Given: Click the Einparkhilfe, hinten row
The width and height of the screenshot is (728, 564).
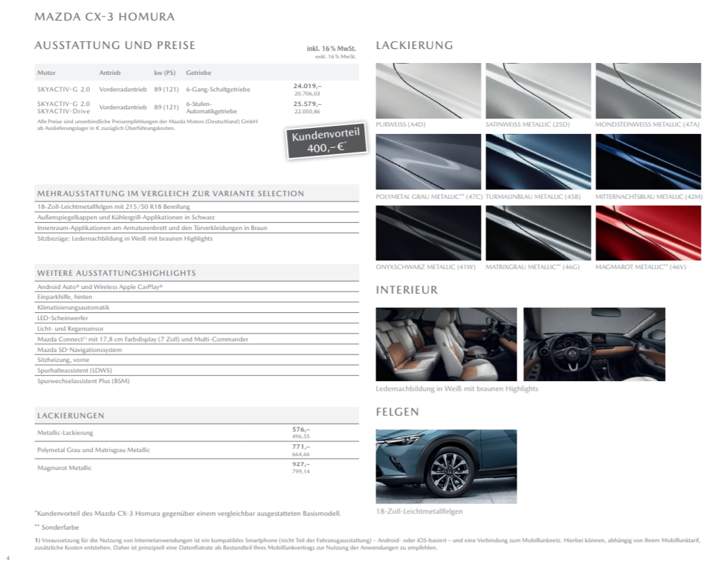Looking at the screenshot, I should [197, 297].
